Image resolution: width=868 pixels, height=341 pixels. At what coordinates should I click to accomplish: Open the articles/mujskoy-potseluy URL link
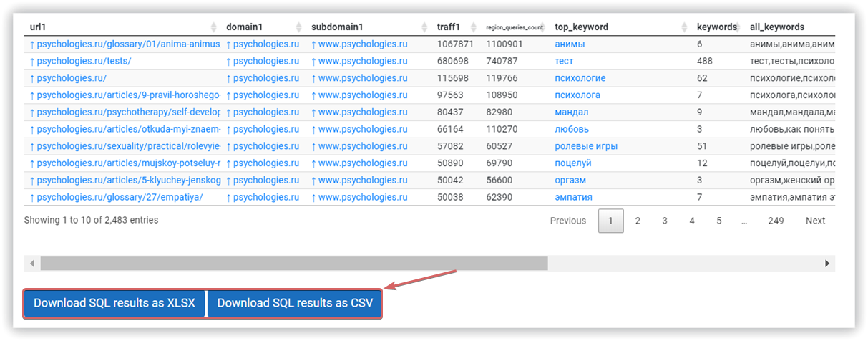click(x=125, y=163)
